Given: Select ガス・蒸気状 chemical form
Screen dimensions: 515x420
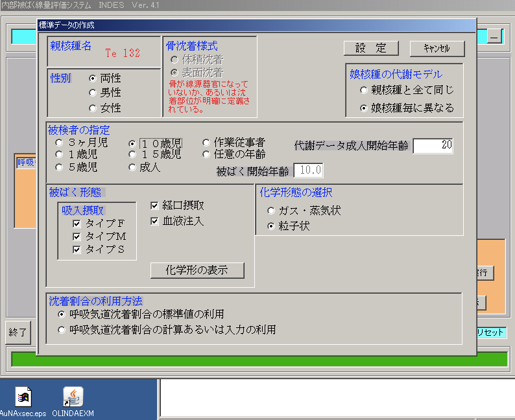Looking at the screenshot, I should pos(271,211).
